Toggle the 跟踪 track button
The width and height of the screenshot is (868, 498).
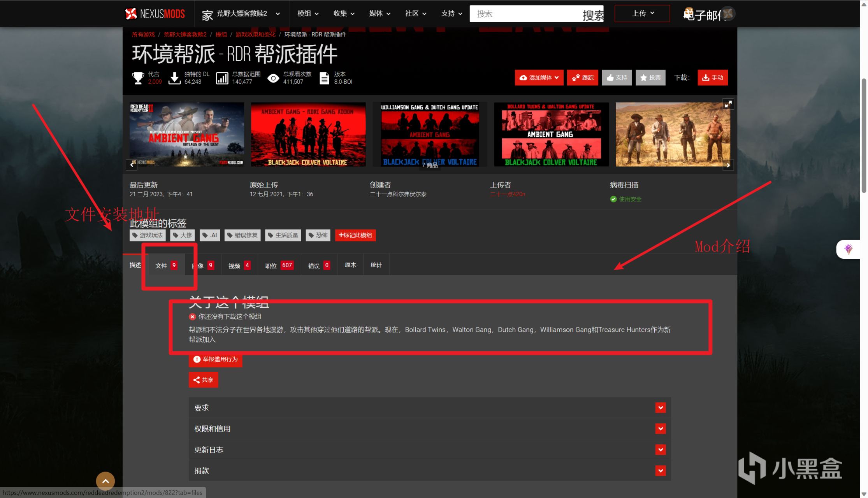(582, 77)
